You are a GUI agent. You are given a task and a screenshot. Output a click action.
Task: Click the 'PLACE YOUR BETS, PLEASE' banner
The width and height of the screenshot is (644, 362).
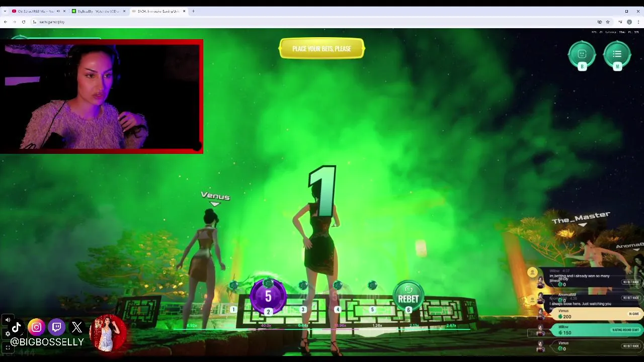(321, 49)
